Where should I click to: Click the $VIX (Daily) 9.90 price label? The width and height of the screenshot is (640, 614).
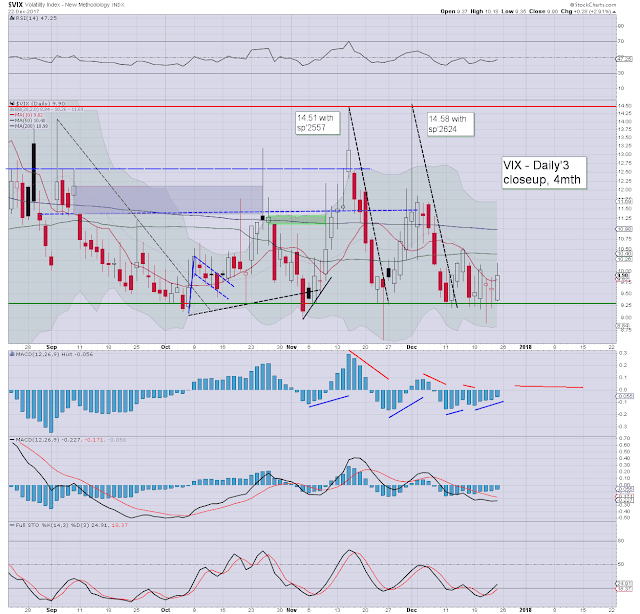coord(40,104)
